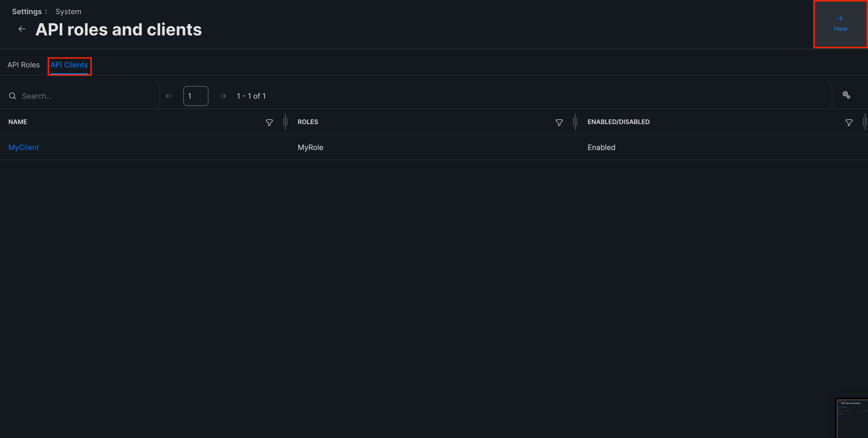Image resolution: width=868 pixels, height=438 pixels.
Task: Click the page number box
Action: click(195, 96)
